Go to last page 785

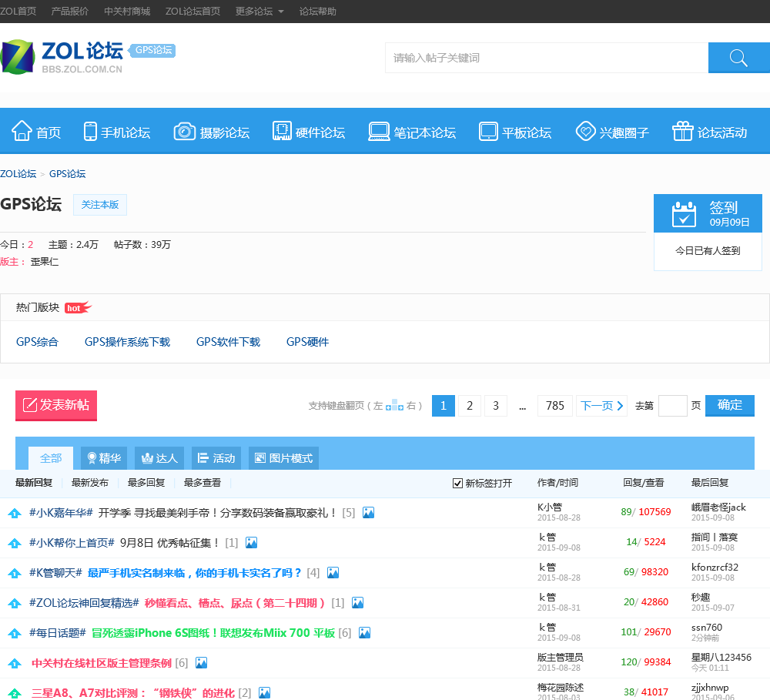tap(555, 406)
